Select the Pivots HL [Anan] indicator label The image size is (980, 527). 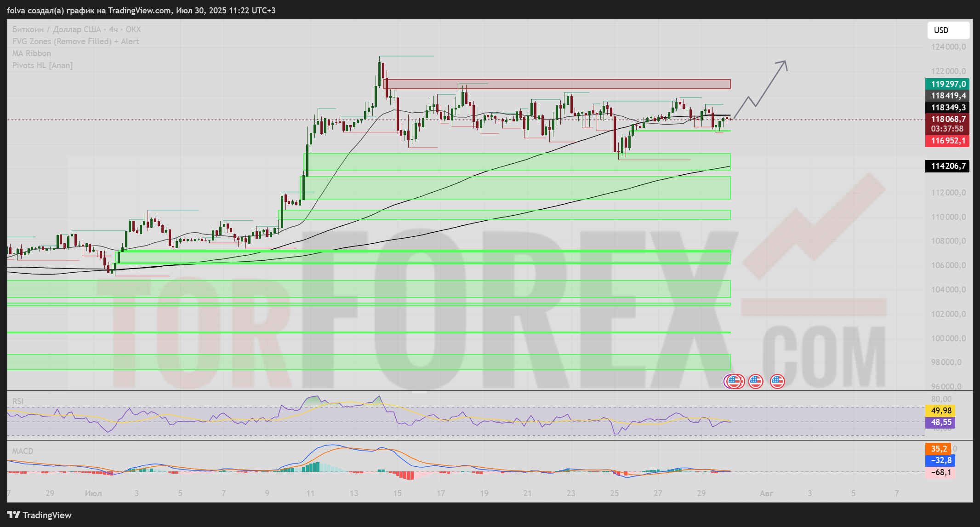[42, 65]
